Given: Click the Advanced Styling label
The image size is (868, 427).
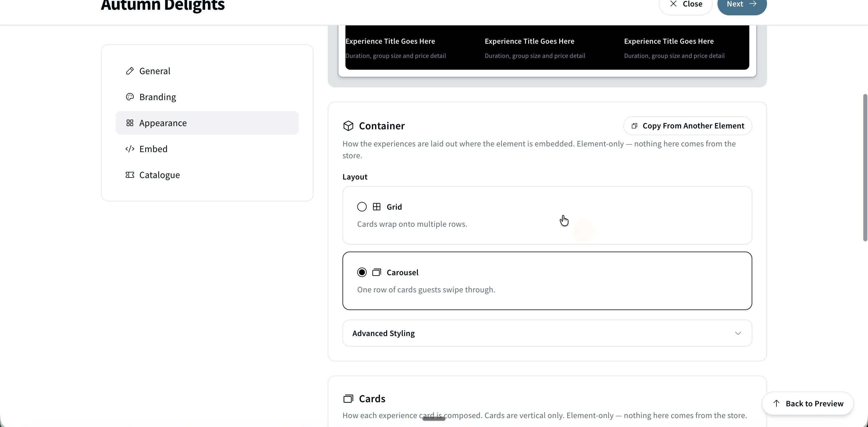Looking at the screenshot, I should [384, 333].
